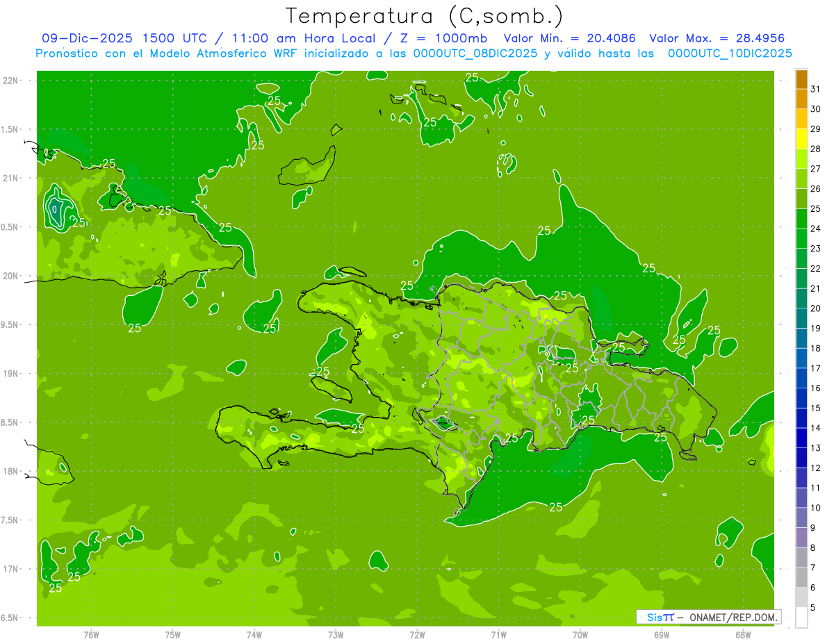Click the 72W longitude label
834x644 pixels.
[417, 635]
